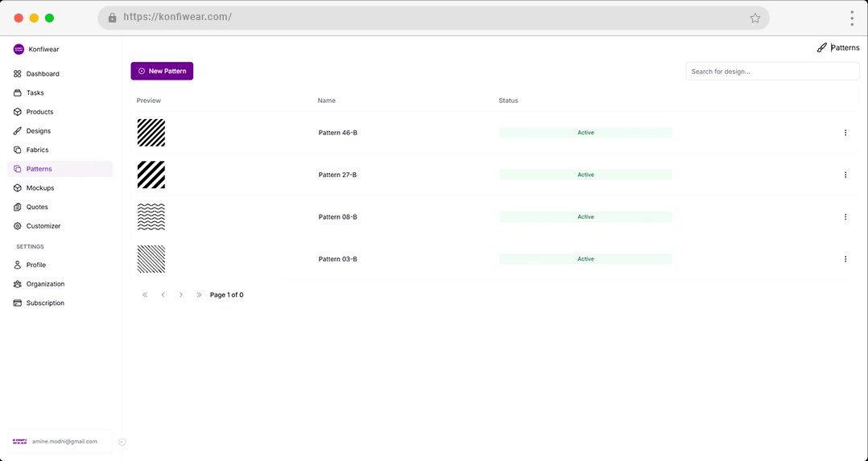Open the Dashboard icon in sidebar
The height and width of the screenshot is (461, 868).
(x=18, y=74)
